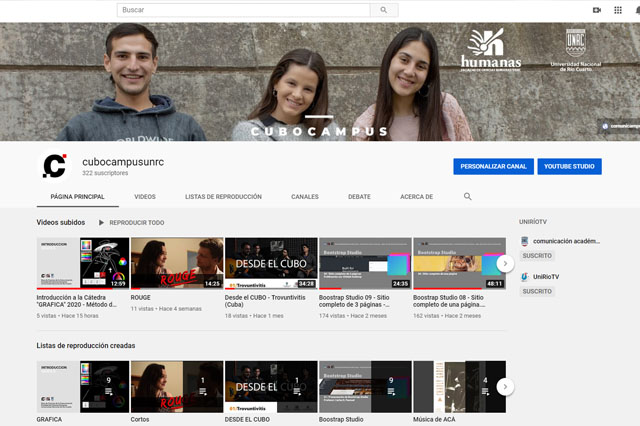
Task: Show next videos in Videos subidos row
Action: [x=506, y=263]
